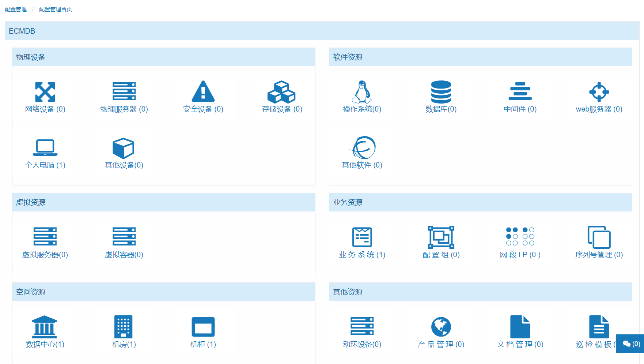
Task: Click the physical server rack icon
Action: tap(124, 91)
